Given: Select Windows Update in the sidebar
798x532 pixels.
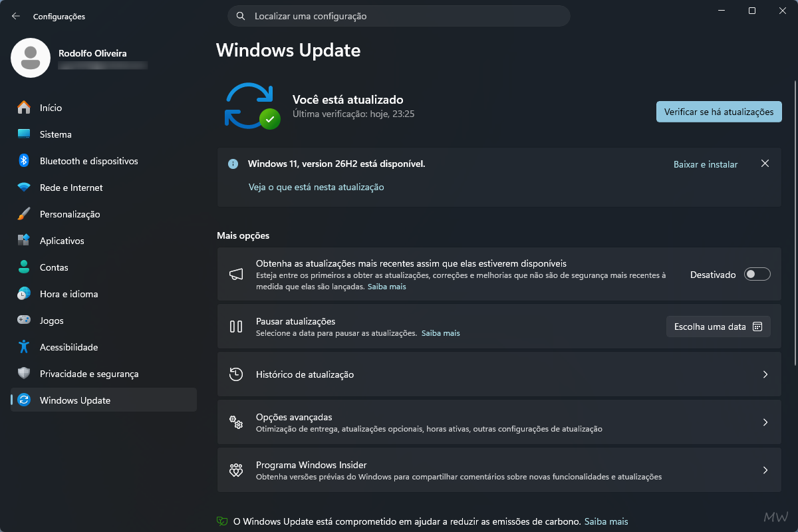Looking at the screenshot, I should [104, 400].
